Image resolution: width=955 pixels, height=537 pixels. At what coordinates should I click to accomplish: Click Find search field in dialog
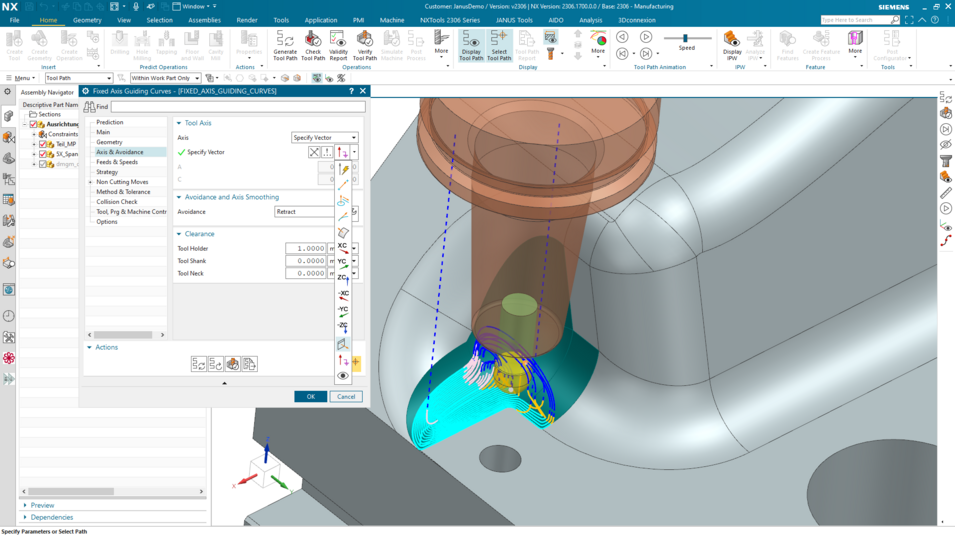click(238, 107)
